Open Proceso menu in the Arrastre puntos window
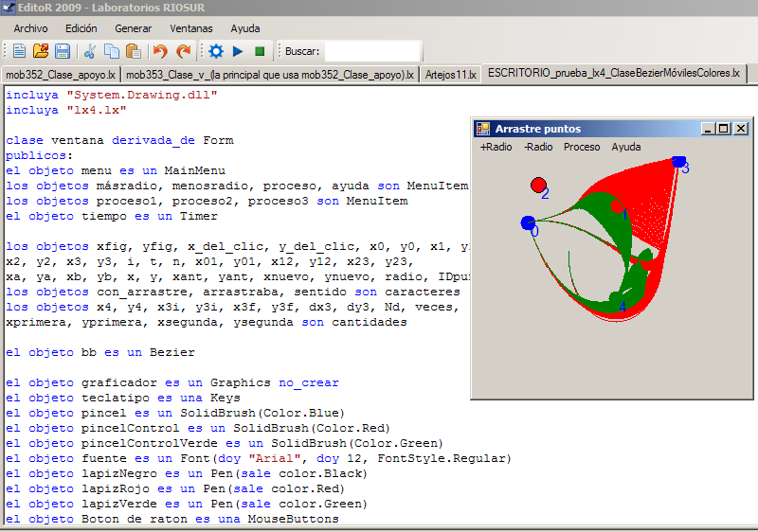Screen dimensions: 758x532 582,147
